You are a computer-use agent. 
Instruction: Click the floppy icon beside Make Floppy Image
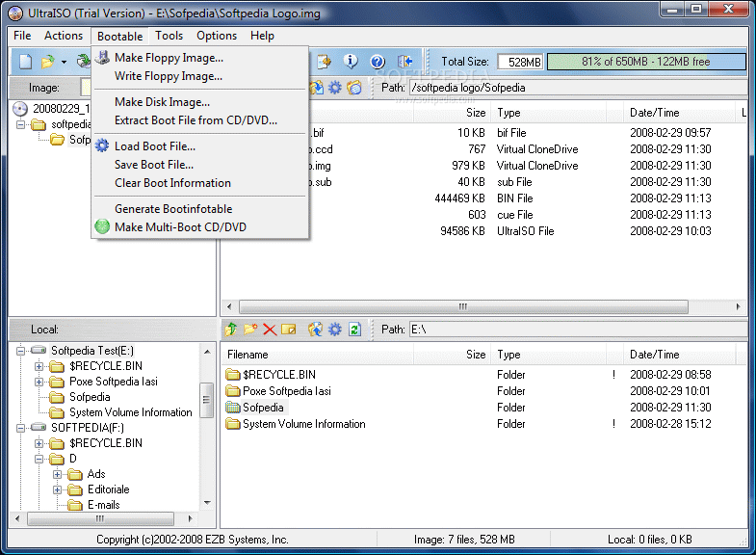click(x=102, y=58)
